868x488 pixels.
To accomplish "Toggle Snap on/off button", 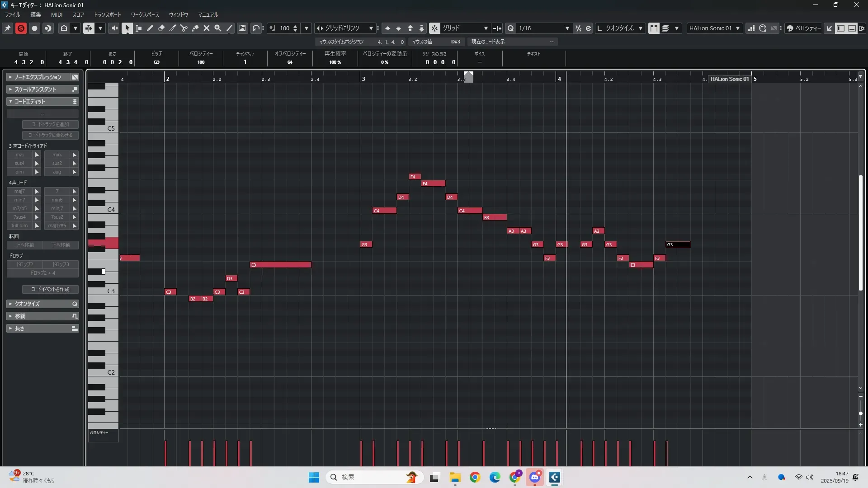I will (x=434, y=28).
